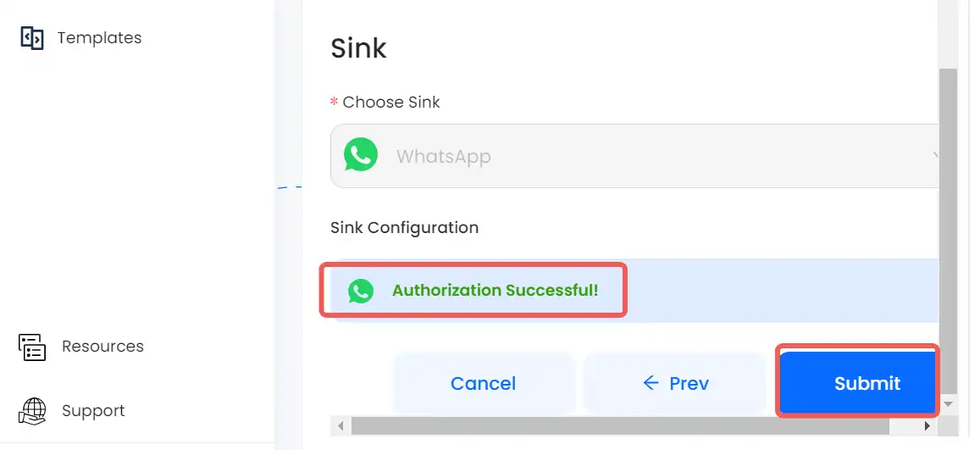Click the Support globe-in-hand icon
Viewport: 980px width, 450px height.
(x=32, y=411)
